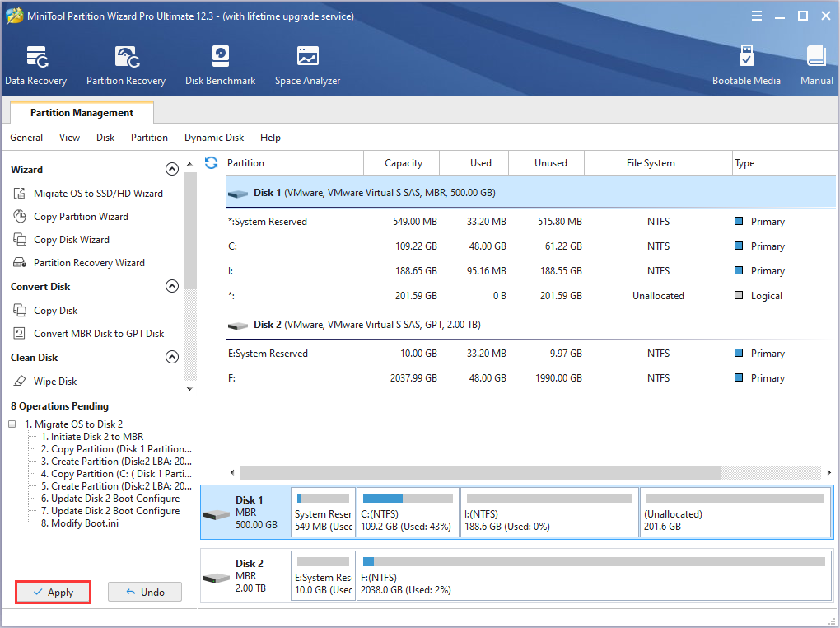Open the Data Recovery tool
The width and height of the screenshot is (840, 628).
36,65
